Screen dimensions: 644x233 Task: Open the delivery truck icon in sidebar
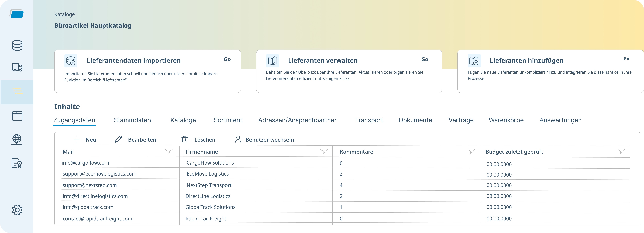(17, 67)
